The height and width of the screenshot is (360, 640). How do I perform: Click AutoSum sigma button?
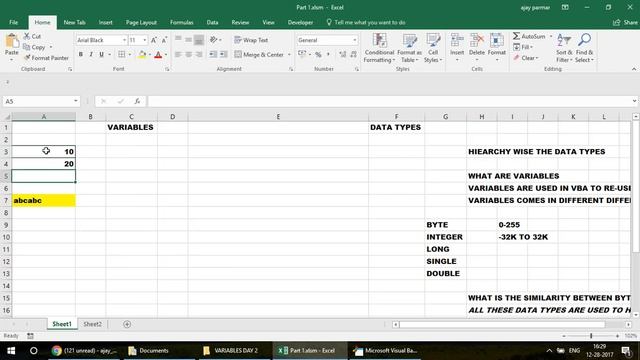pyautogui.click(x=529, y=36)
